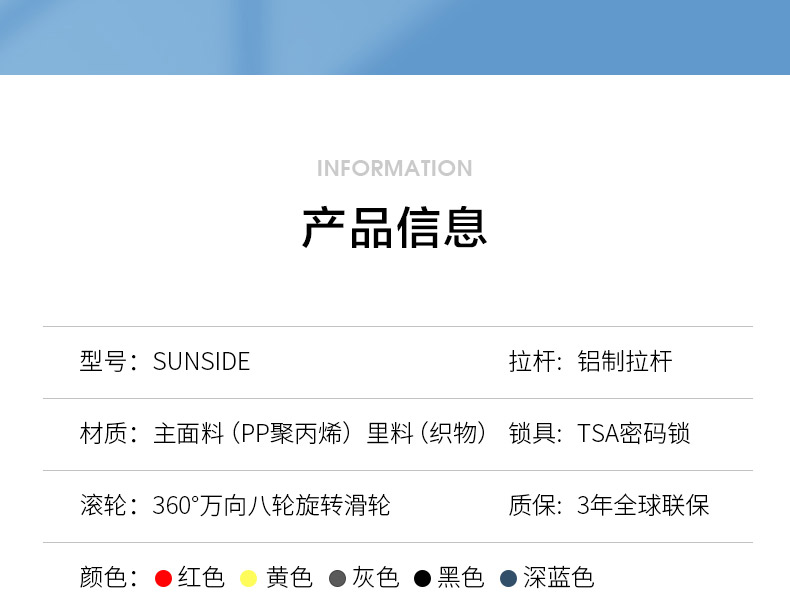
Task: Click the TSA密码锁 lock text
Action: 633,433
